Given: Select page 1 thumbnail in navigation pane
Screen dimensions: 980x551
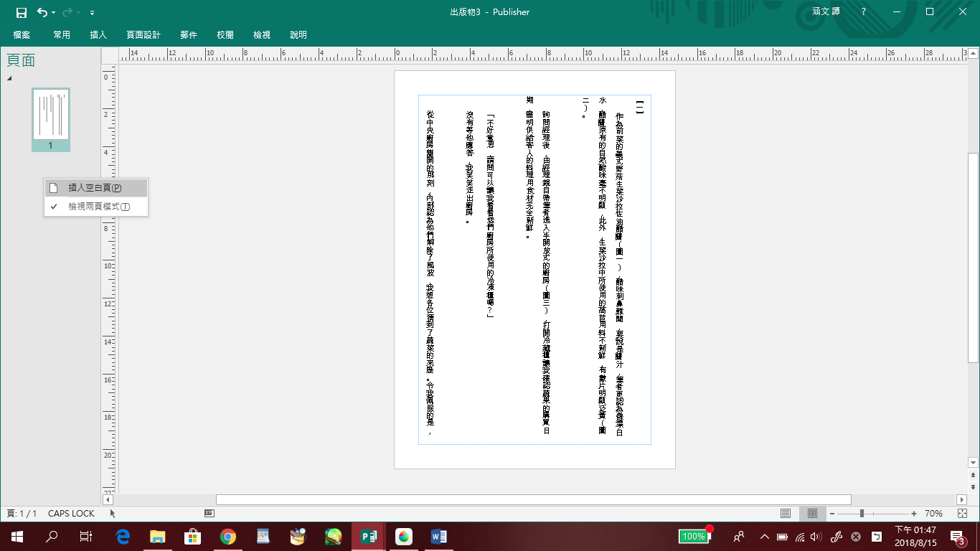Looking at the screenshot, I should [50, 115].
